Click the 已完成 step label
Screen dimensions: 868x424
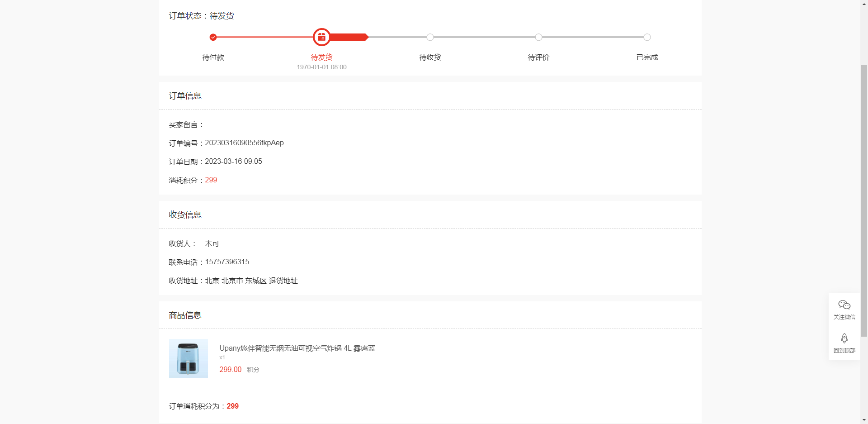pyautogui.click(x=647, y=57)
